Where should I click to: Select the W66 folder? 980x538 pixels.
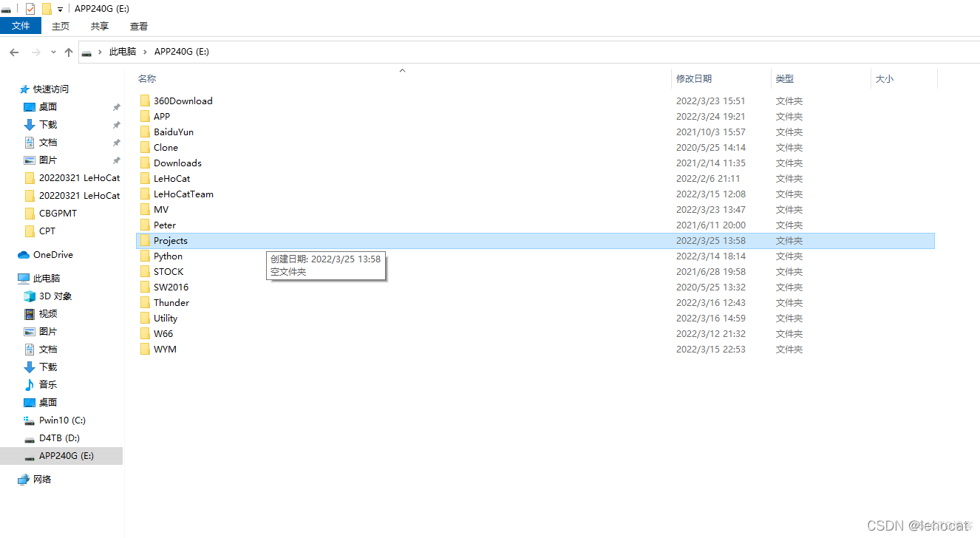coord(163,333)
